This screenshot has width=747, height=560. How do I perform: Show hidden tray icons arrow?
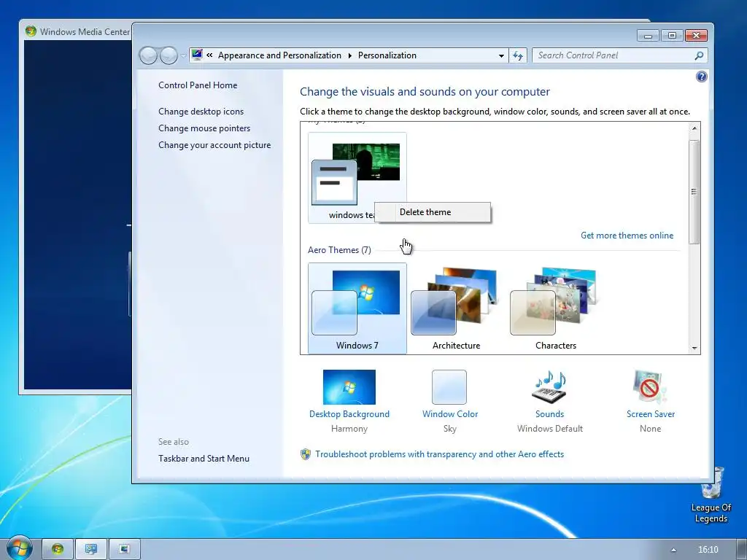pyautogui.click(x=673, y=550)
